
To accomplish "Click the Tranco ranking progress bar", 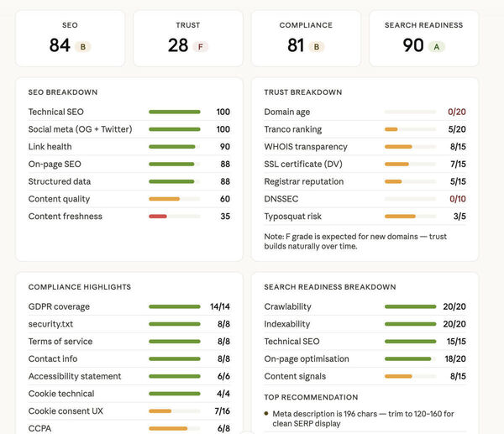I will (411, 129).
